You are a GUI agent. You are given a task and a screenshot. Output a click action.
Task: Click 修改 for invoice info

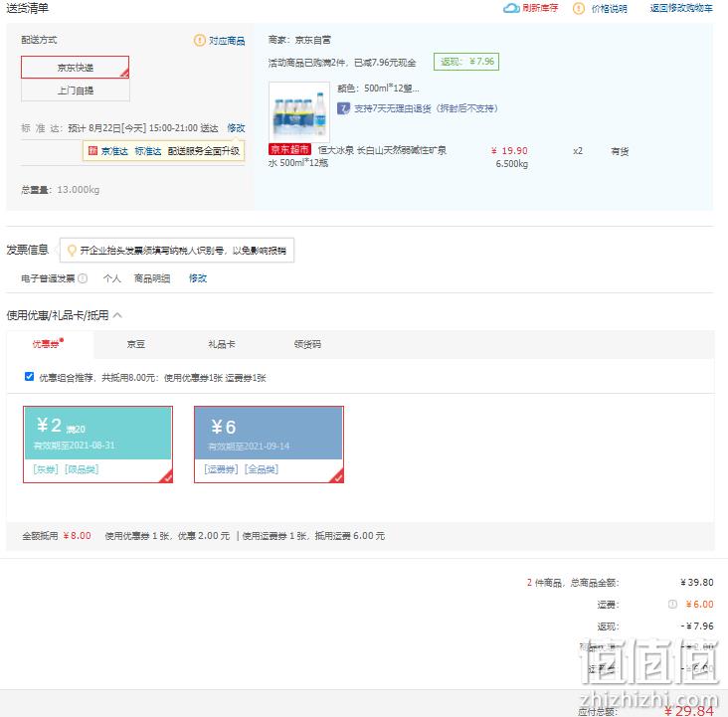[x=198, y=278]
